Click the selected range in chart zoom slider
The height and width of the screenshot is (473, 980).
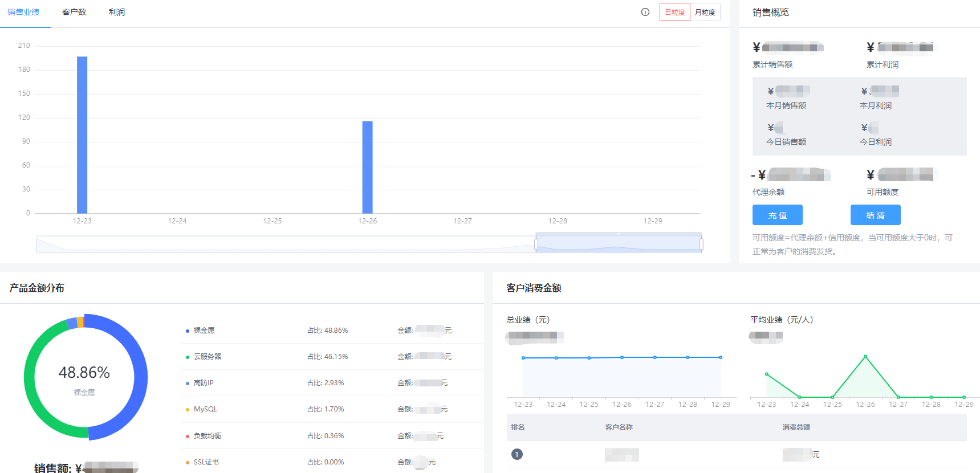point(619,244)
